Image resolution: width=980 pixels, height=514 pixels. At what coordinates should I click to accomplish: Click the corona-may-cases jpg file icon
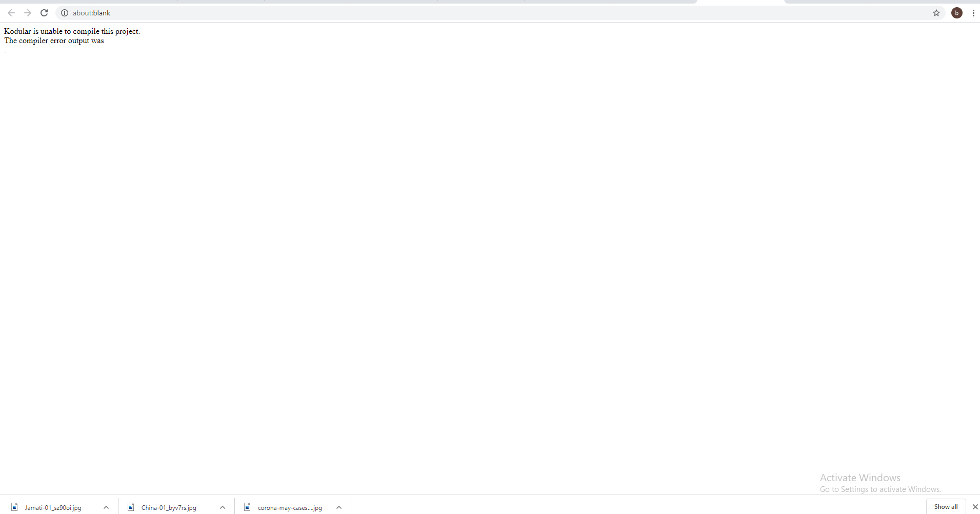point(247,507)
